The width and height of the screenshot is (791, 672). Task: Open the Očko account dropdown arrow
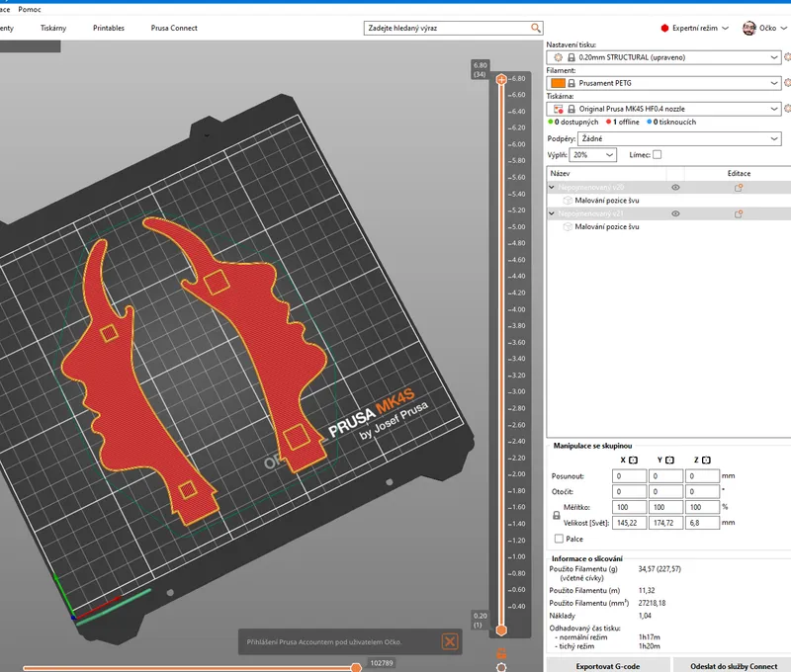click(784, 29)
